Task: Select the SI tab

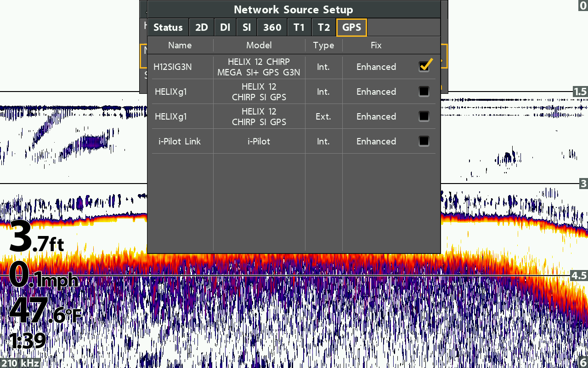Action: point(247,28)
